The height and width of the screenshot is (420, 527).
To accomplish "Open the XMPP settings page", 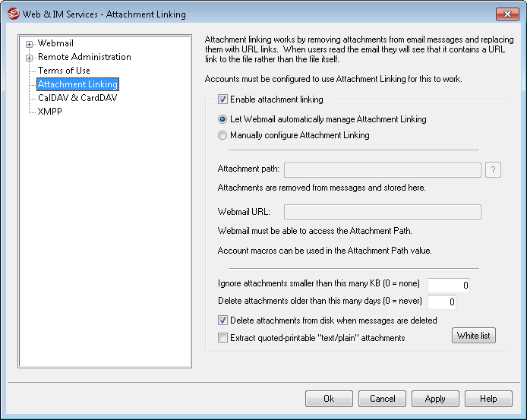I will (x=51, y=112).
